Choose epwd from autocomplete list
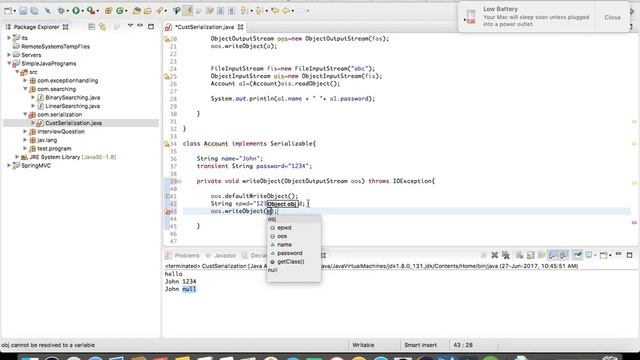640x360 pixels. 284,228
